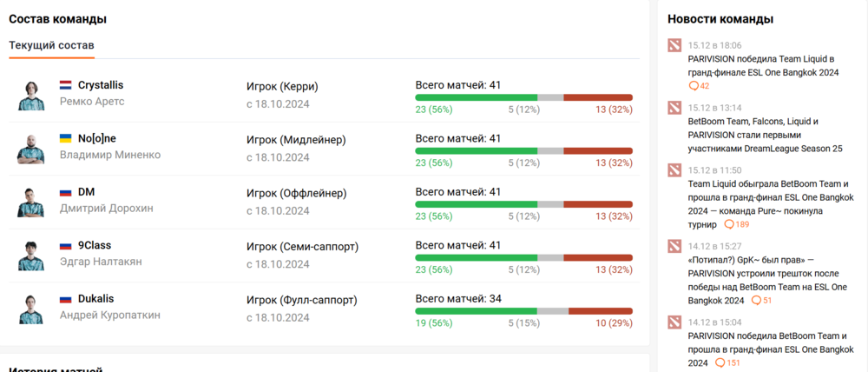Open the DM player profile name
868x372 pixels.
tap(86, 192)
